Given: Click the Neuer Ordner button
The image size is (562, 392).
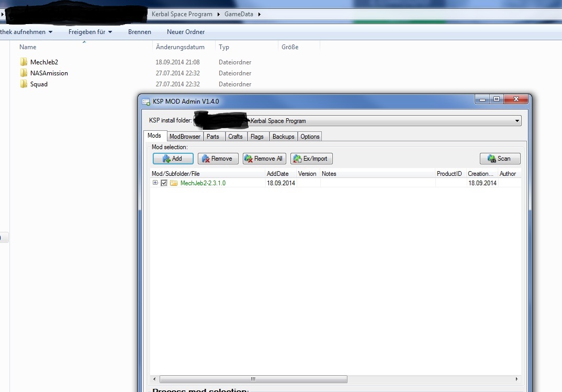Looking at the screenshot, I should tap(186, 32).
